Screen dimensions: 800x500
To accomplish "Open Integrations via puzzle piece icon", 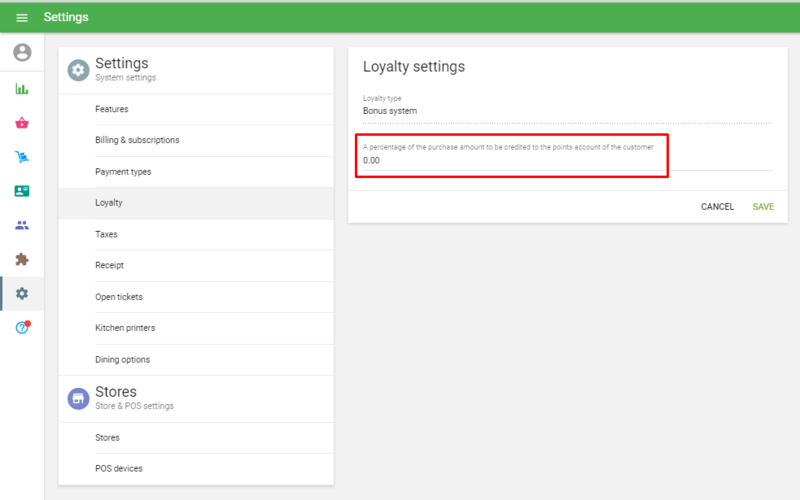I will point(22,259).
